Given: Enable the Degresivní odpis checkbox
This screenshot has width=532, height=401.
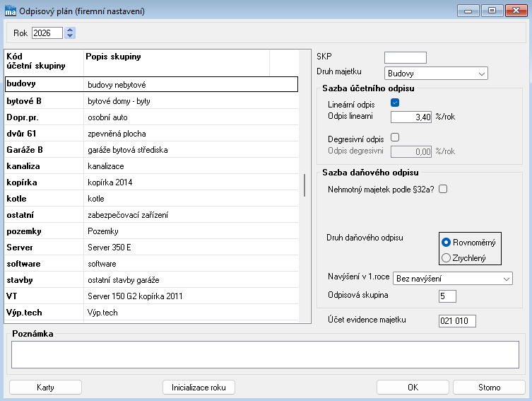Looking at the screenshot, I should tap(395, 137).
